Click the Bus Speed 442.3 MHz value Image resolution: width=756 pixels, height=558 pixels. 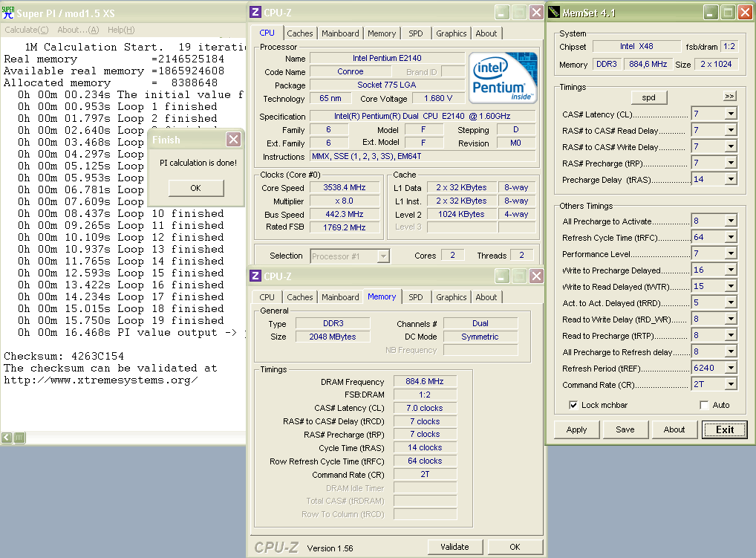[x=345, y=214]
